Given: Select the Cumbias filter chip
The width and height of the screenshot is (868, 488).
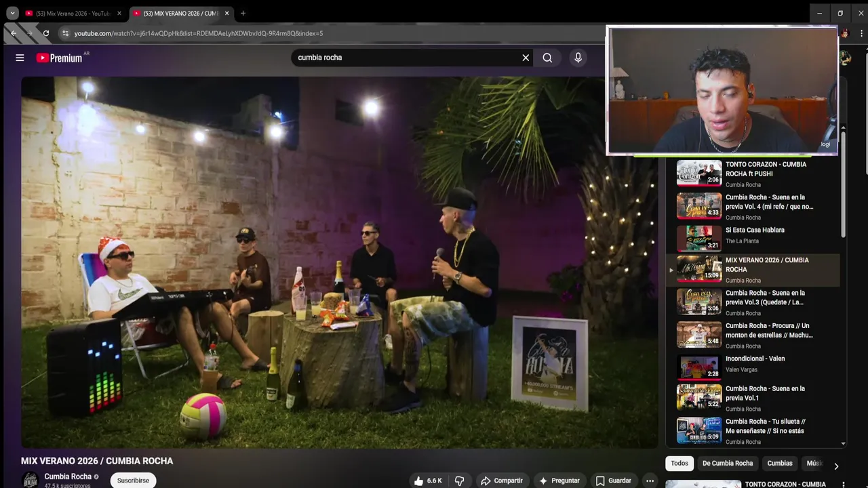Looking at the screenshot, I should 780,464.
